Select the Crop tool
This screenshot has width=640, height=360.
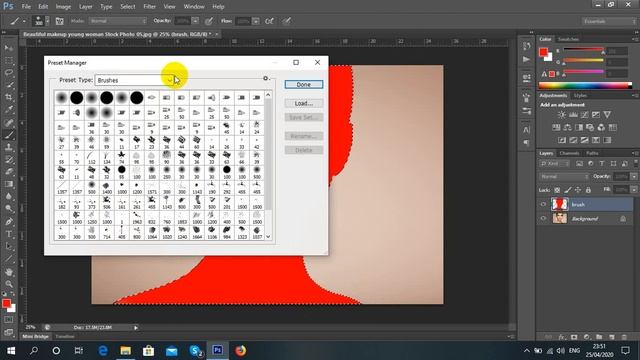[9, 97]
